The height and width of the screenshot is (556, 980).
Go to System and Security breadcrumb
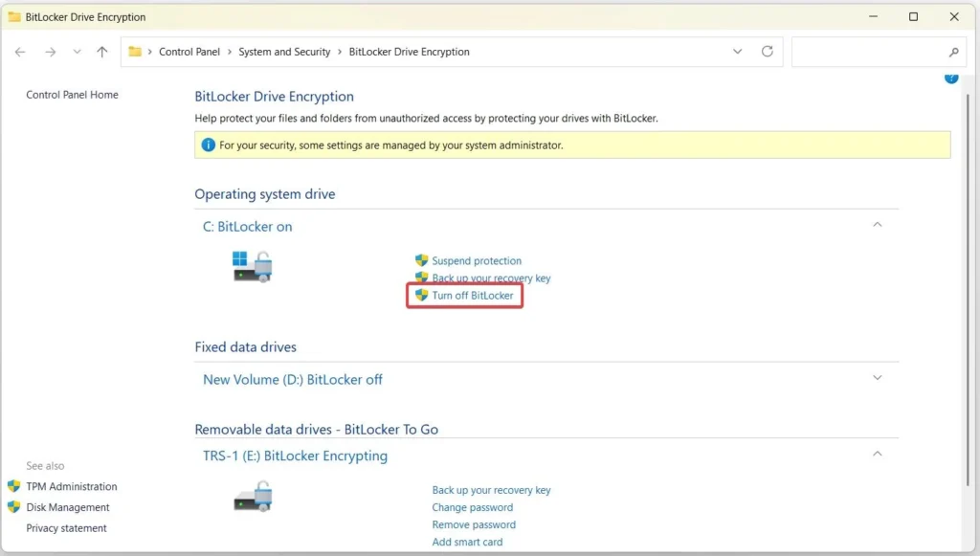click(x=284, y=52)
